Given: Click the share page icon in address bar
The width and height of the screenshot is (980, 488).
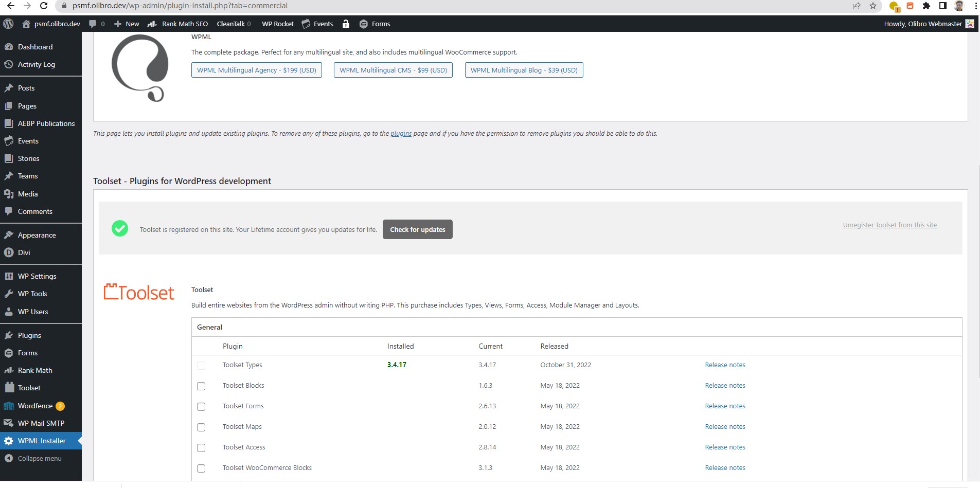Looking at the screenshot, I should pyautogui.click(x=857, y=6).
